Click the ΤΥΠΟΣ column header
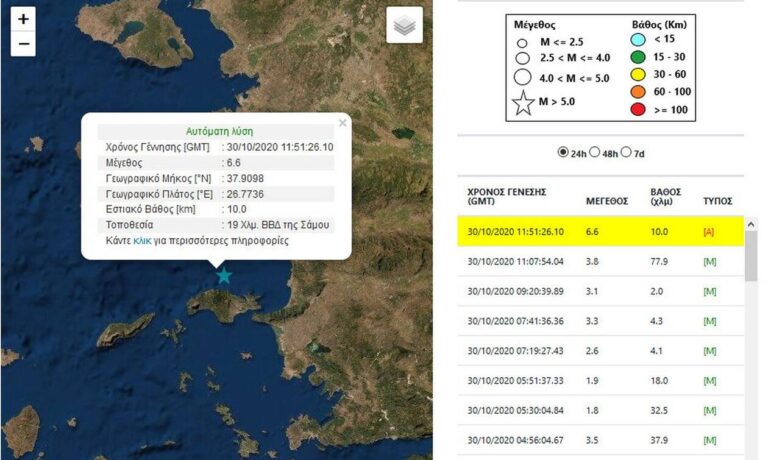The height and width of the screenshot is (460, 768). pyautogui.click(x=718, y=201)
